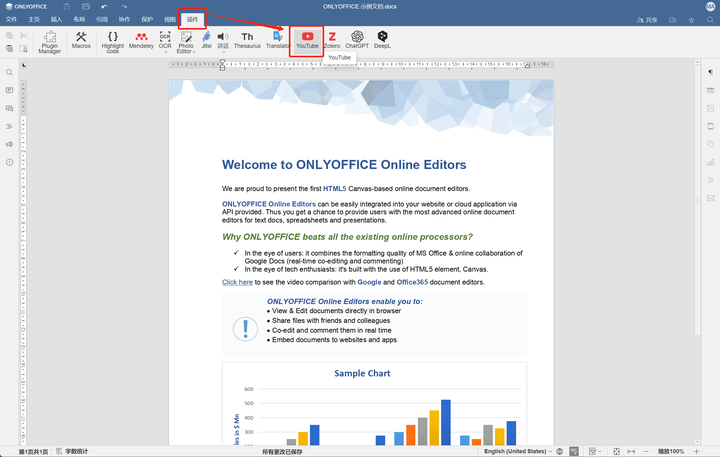
Task: Click the print icon in title bar
Action: pyautogui.click(x=86, y=6)
